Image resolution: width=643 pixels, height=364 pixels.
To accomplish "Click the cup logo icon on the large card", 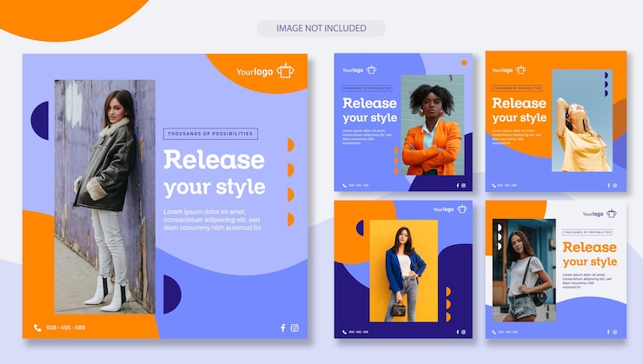I will [x=285, y=70].
